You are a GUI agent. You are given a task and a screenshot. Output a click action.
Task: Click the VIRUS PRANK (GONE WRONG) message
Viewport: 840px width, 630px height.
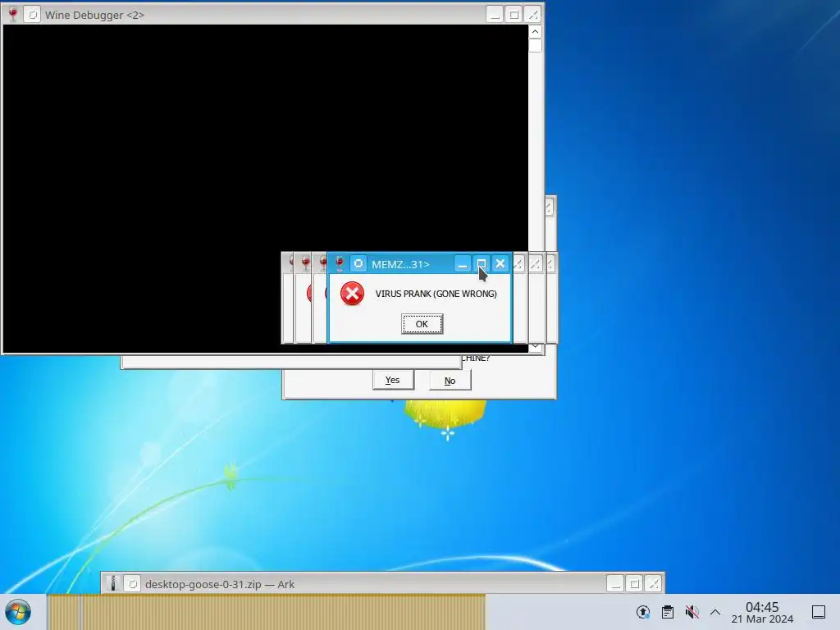click(436, 294)
